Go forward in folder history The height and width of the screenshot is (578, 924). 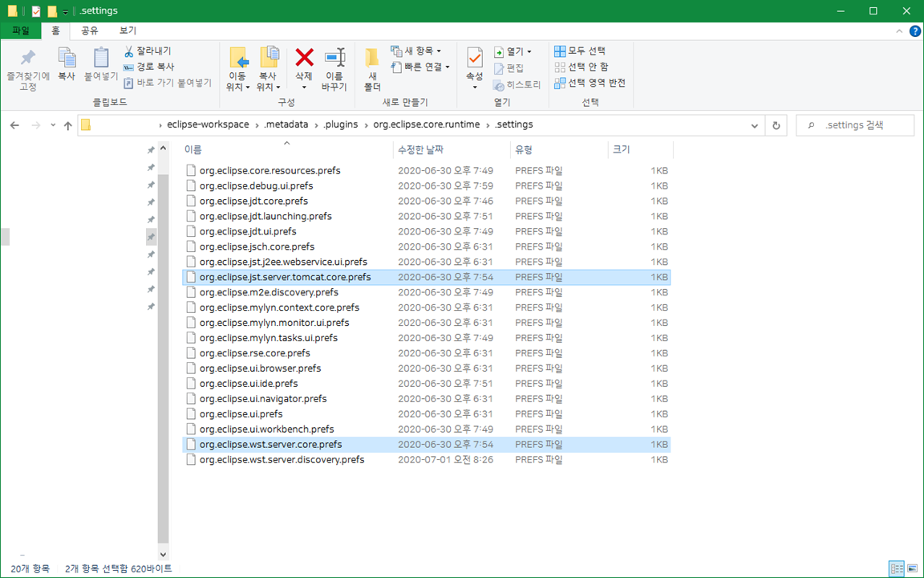(35, 125)
